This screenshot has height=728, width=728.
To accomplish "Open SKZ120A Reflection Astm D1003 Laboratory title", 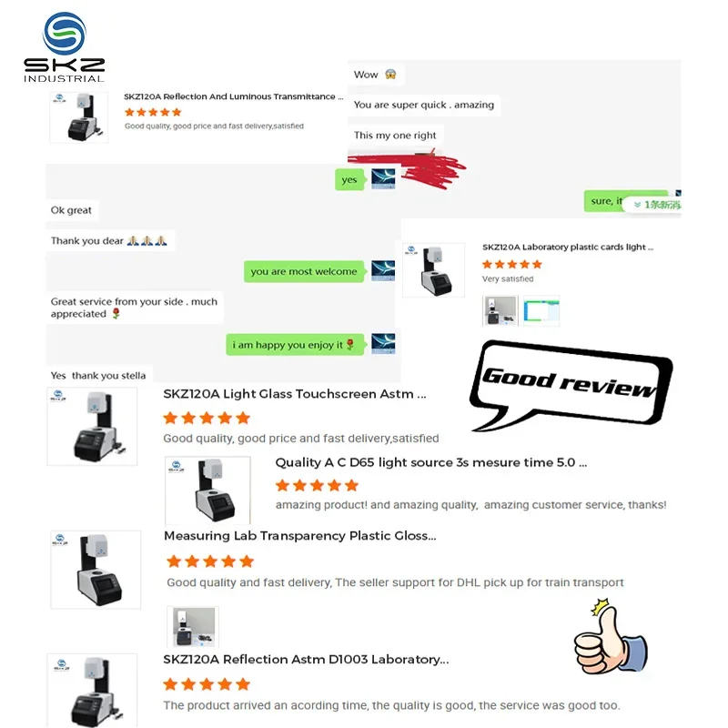I will [x=306, y=660].
